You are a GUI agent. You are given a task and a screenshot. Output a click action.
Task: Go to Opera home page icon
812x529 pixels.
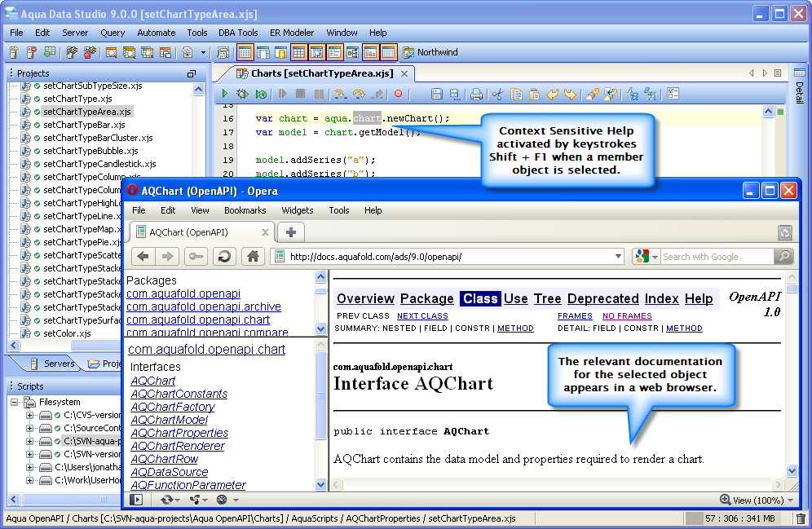pyautogui.click(x=253, y=256)
